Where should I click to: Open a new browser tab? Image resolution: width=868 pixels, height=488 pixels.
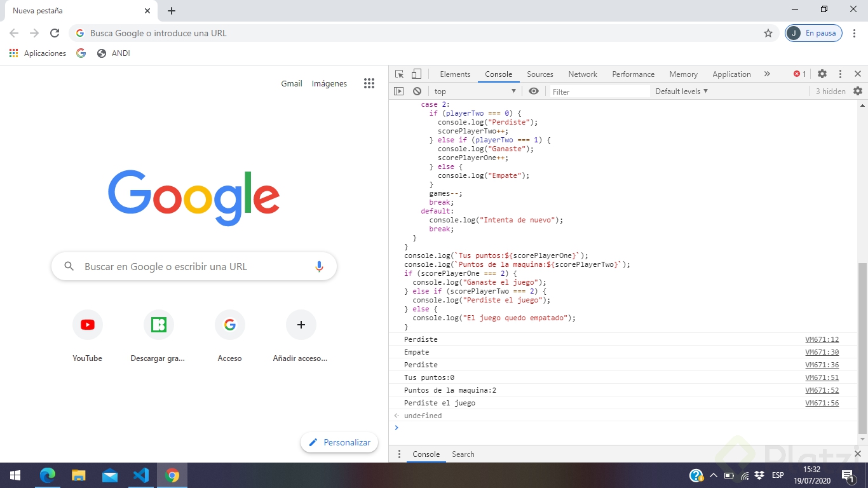(x=172, y=11)
